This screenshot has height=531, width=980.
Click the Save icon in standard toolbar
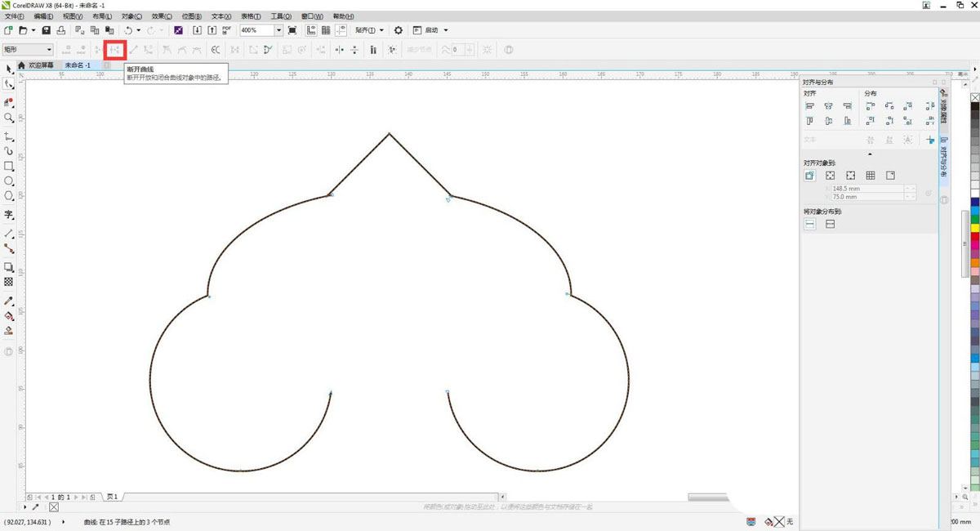[x=47, y=30]
